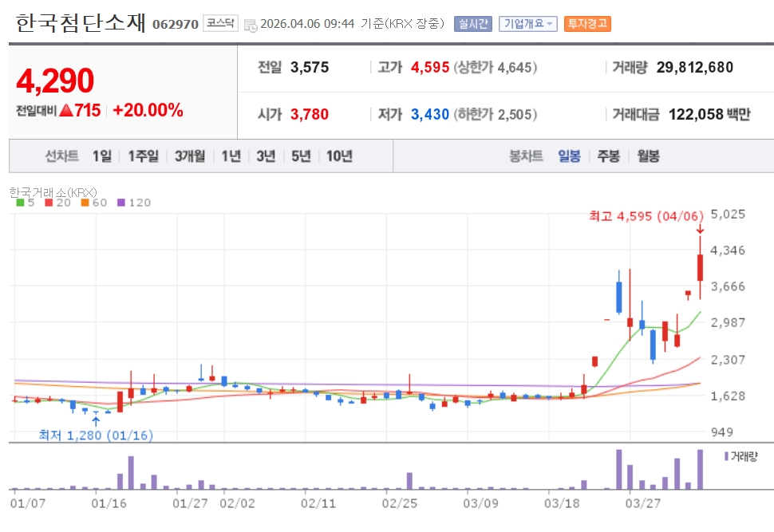Click the opening price value 3,780
The image size is (774, 532).
click(310, 115)
